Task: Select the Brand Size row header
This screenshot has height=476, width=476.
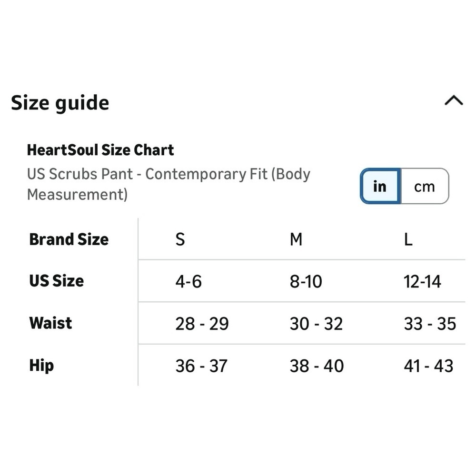Action: [x=69, y=239]
